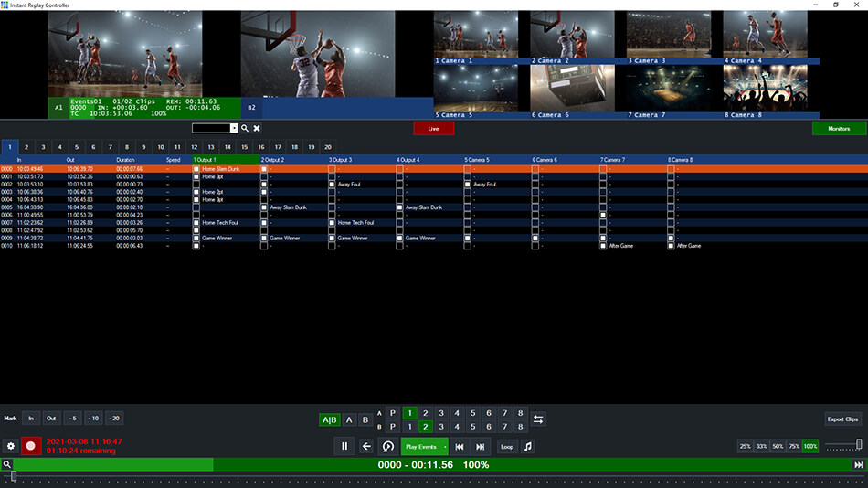Check the Home Slam Dunk Output 1 checkbox

click(196, 169)
